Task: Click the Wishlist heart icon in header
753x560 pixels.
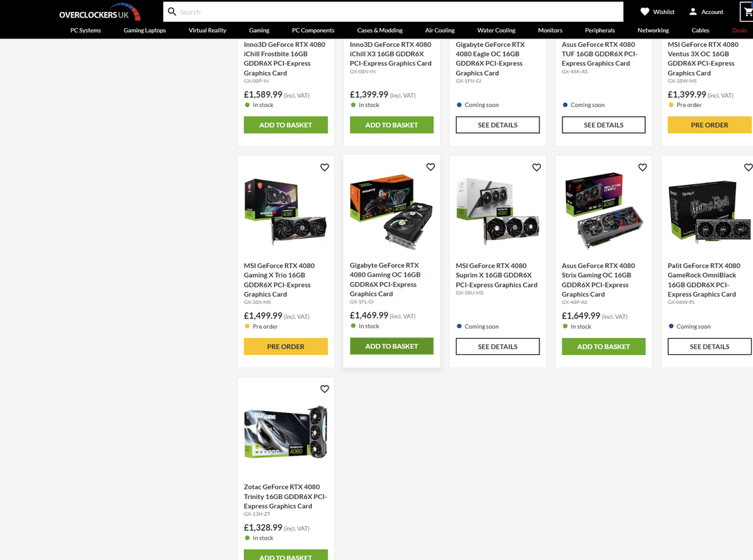Action: click(x=645, y=11)
